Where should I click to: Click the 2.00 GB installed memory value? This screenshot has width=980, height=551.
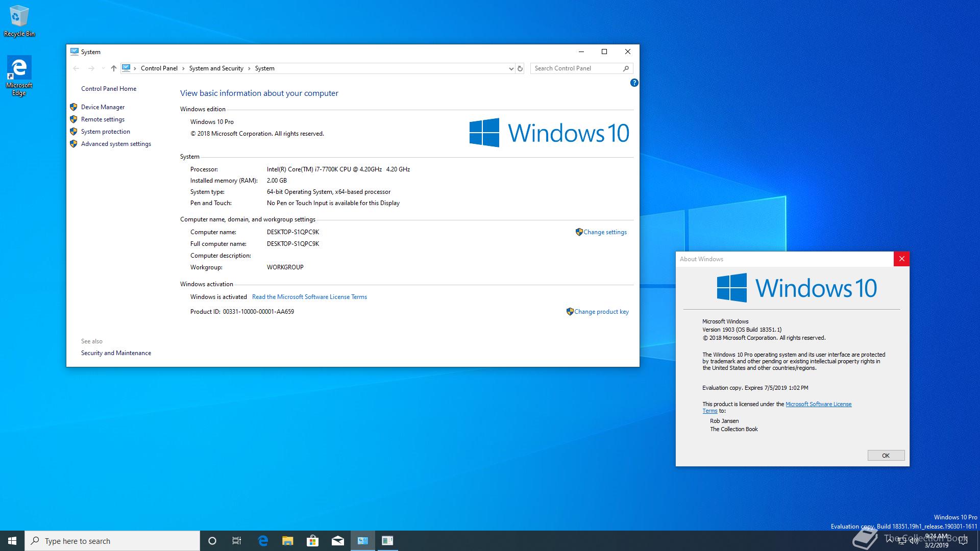277,181
